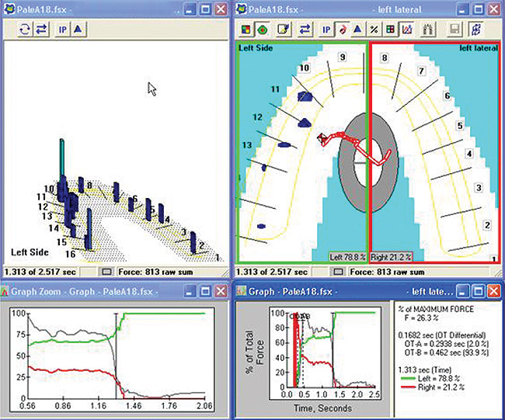Click the percent sign toolbar icon
505x420 pixels.
[374, 30]
